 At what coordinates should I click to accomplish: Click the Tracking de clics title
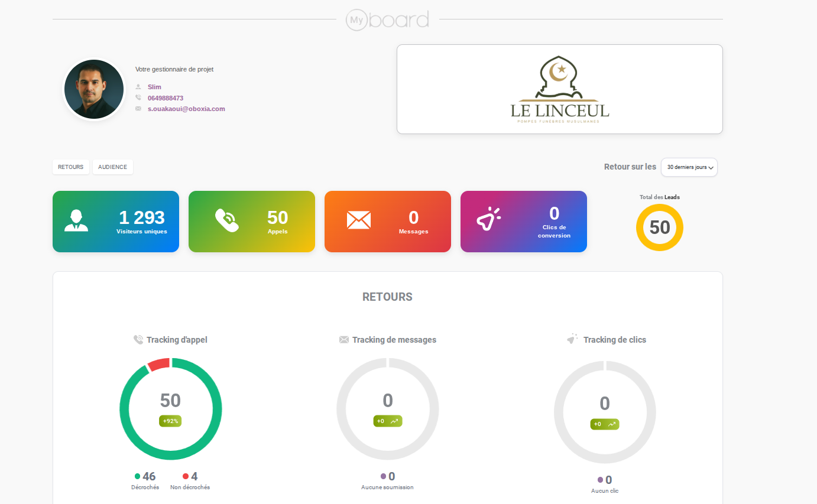pos(615,340)
